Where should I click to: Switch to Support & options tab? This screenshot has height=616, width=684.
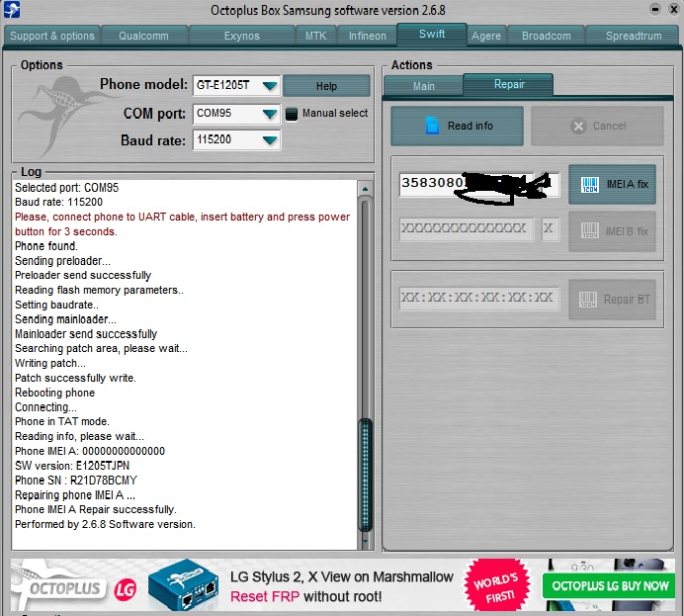pyautogui.click(x=52, y=36)
